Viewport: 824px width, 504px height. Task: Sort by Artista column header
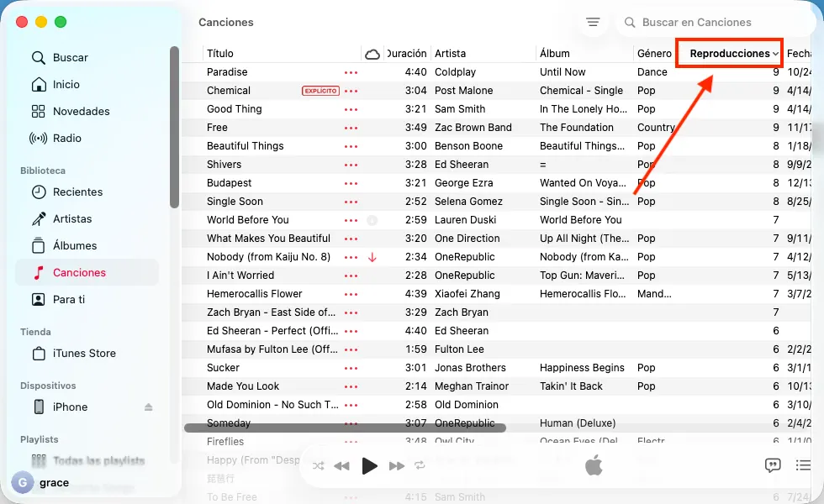(x=451, y=54)
